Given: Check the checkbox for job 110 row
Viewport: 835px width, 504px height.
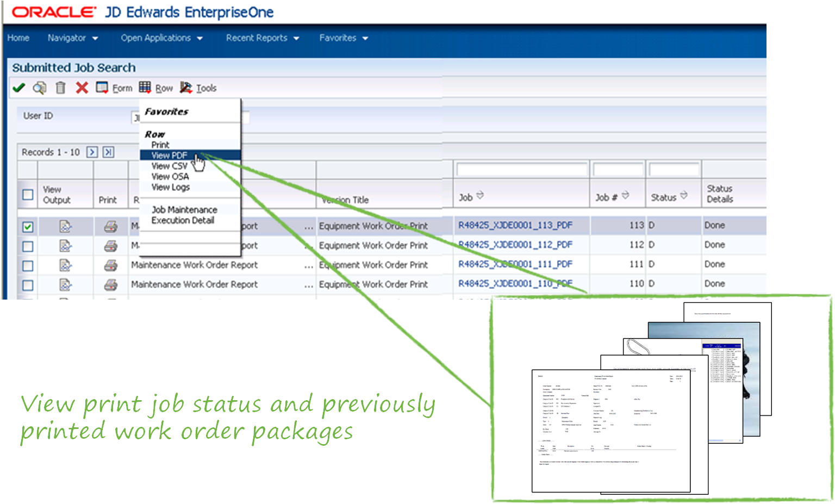Looking at the screenshot, I should coord(28,285).
